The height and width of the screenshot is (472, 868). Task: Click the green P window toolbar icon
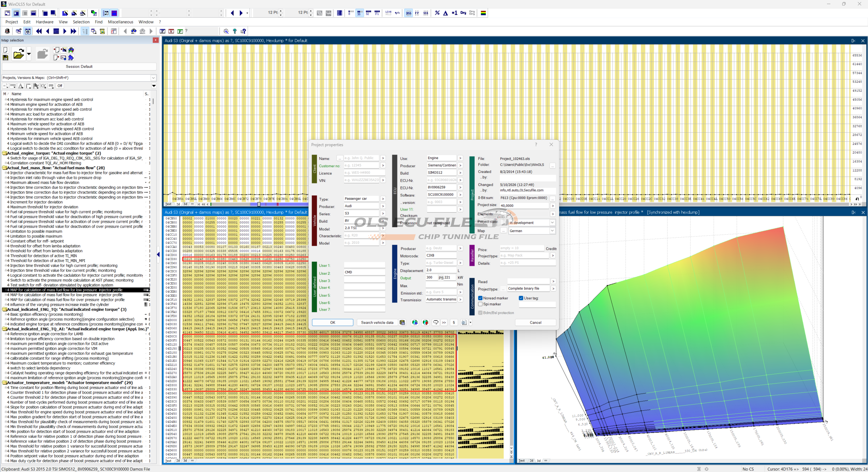tap(180, 31)
